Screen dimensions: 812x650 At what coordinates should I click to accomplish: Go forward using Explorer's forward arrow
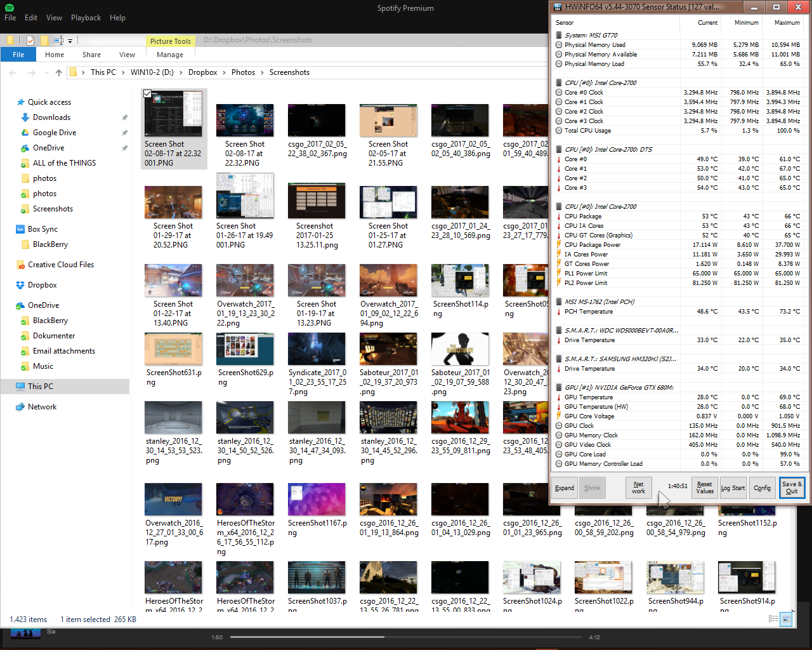[x=32, y=72]
